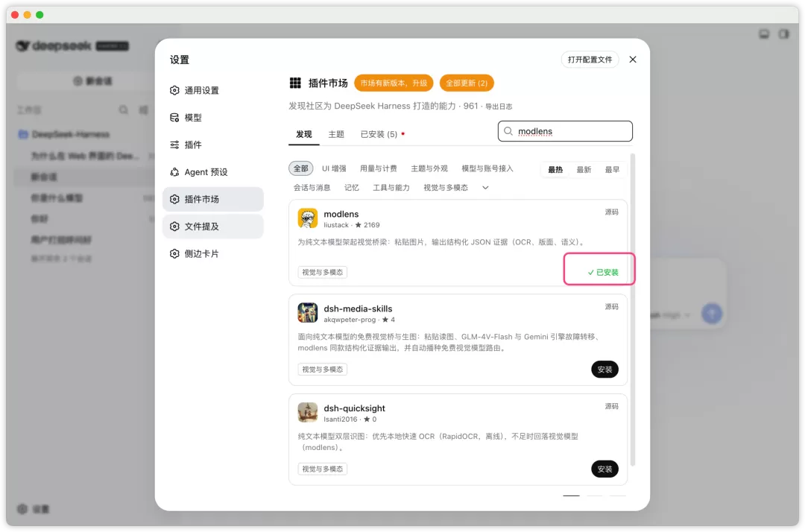Open the 插件 settings section
This screenshot has height=532, width=805.
(x=213, y=145)
